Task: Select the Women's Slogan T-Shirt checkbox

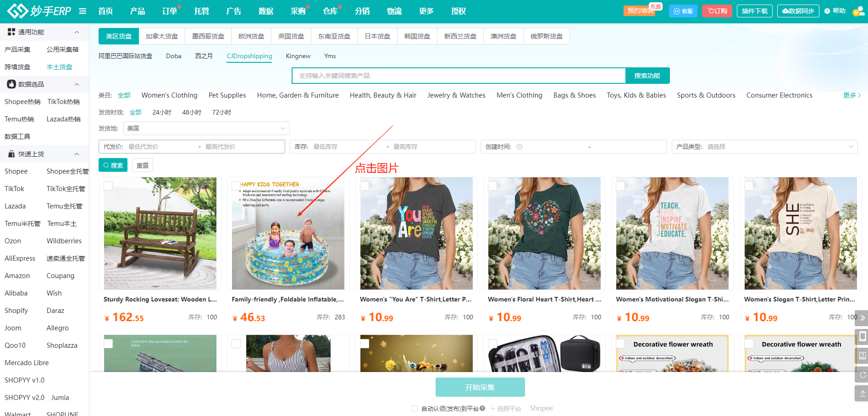Action: tap(749, 186)
